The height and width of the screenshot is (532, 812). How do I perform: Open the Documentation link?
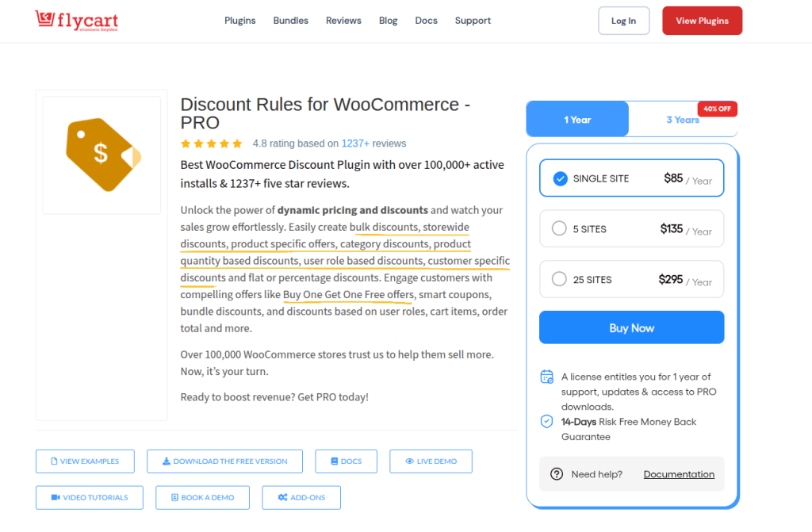point(679,473)
